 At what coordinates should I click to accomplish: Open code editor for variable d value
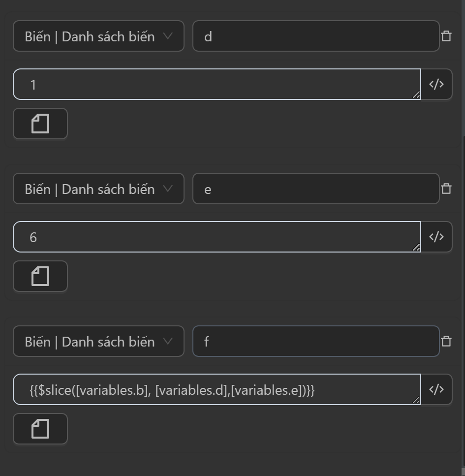(x=436, y=84)
